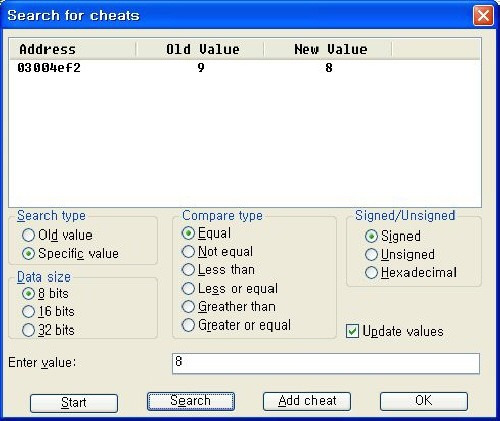The image size is (500, 421).
Task: Click the Start button
Action: click(x=74, y=403)
